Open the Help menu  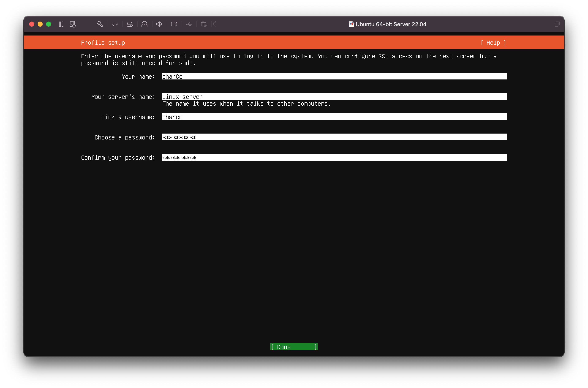click(x=493, y=42)
